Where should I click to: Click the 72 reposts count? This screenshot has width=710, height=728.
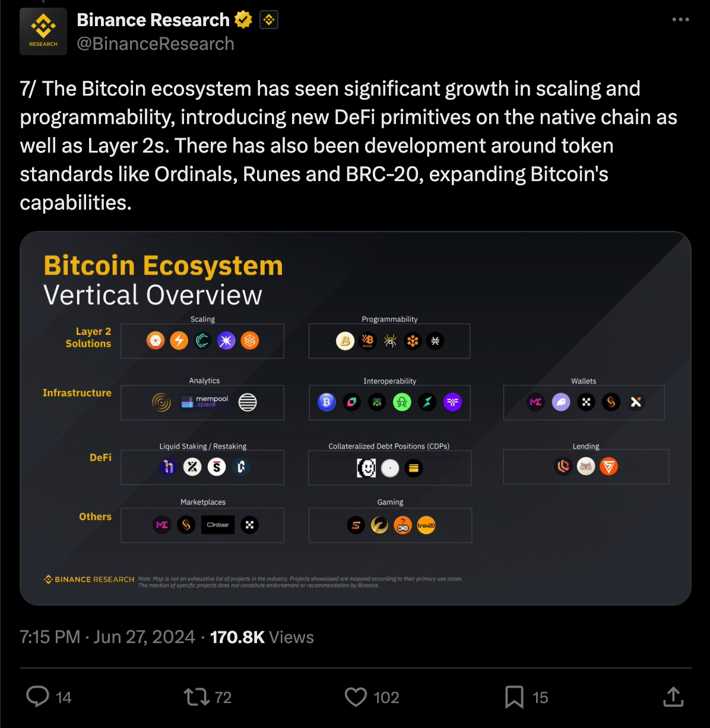click(223, 697)
